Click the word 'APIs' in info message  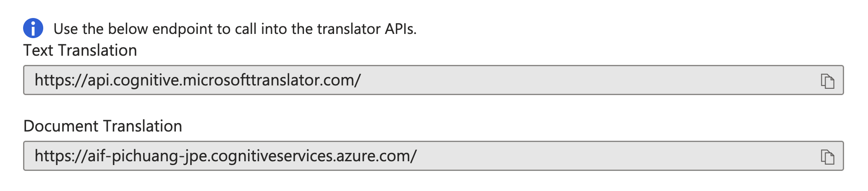(400, 29)
